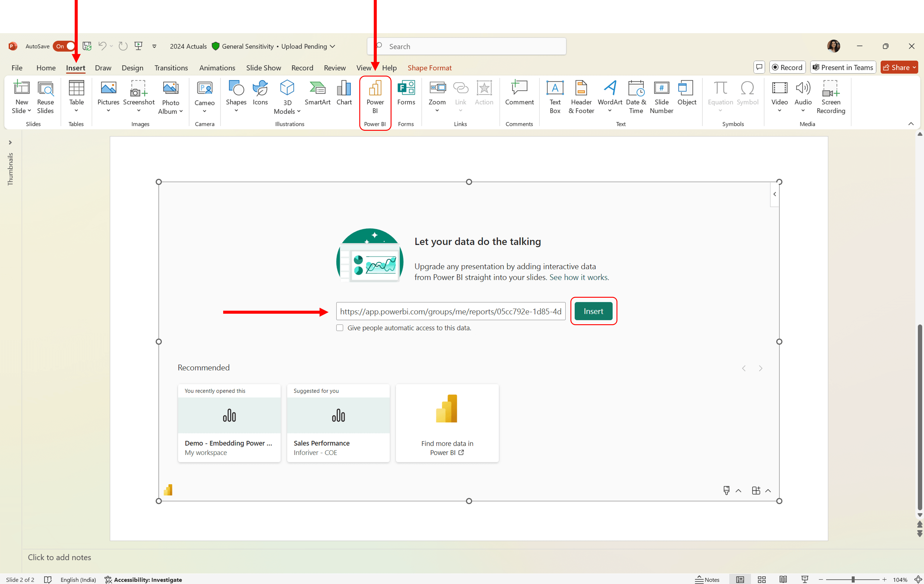Expand the Thumbnails pane chevron
Screen dimensions: 924x584
10,143
